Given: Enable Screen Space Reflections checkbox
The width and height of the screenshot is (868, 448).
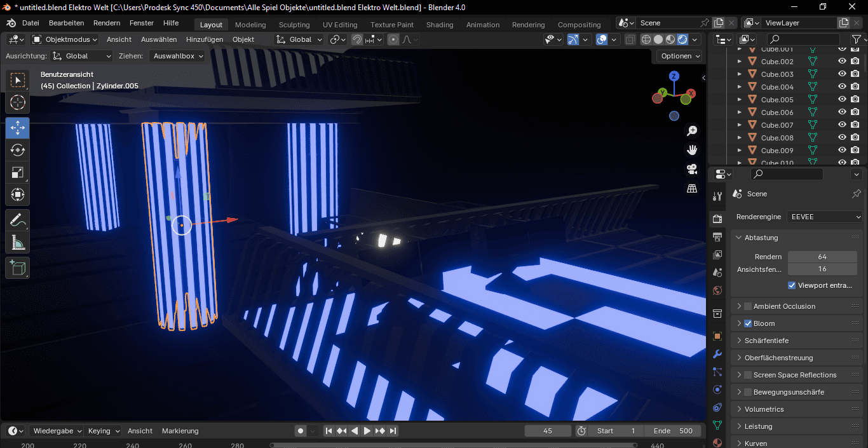Looking at the screenshot, I should tap(748, 375).
